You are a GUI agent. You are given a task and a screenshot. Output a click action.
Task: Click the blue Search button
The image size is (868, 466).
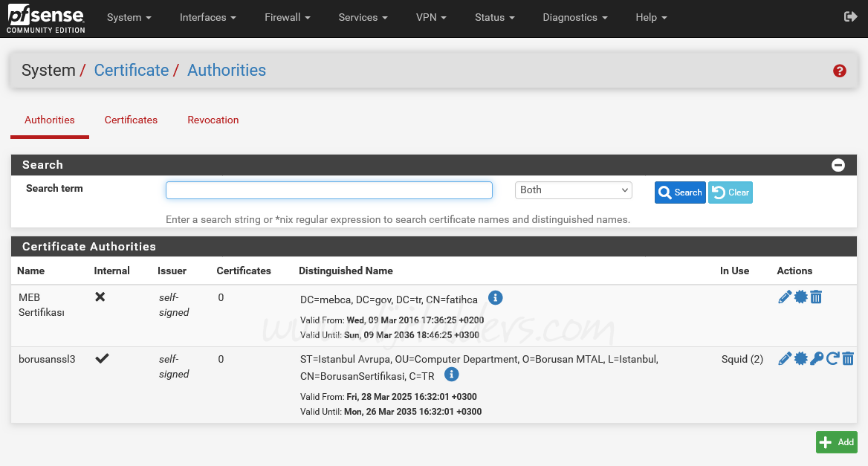679,192
